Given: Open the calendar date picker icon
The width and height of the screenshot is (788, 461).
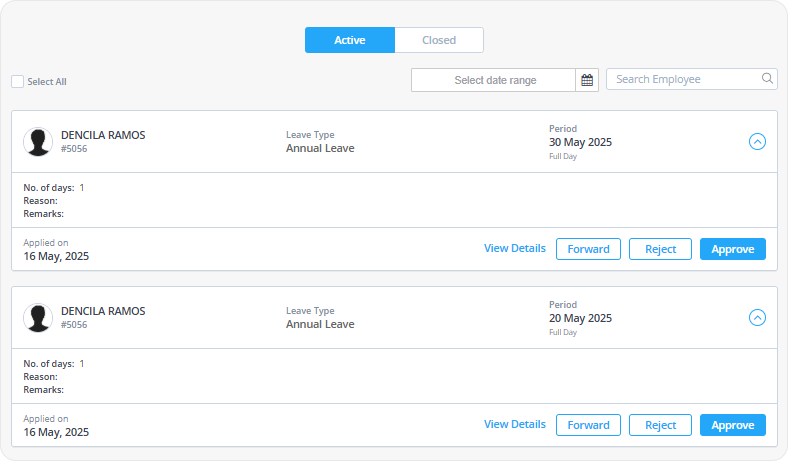Looking at the screenshot, I should click(587, 80).
